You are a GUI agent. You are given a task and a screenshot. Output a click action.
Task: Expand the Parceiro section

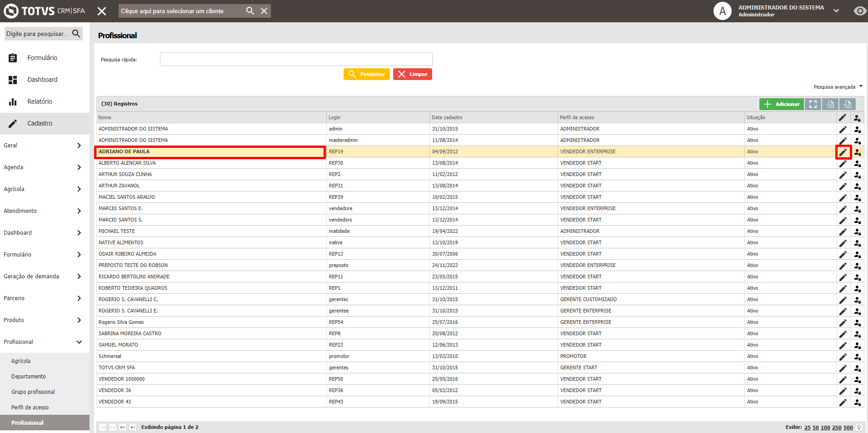click(x=45, y=298)
